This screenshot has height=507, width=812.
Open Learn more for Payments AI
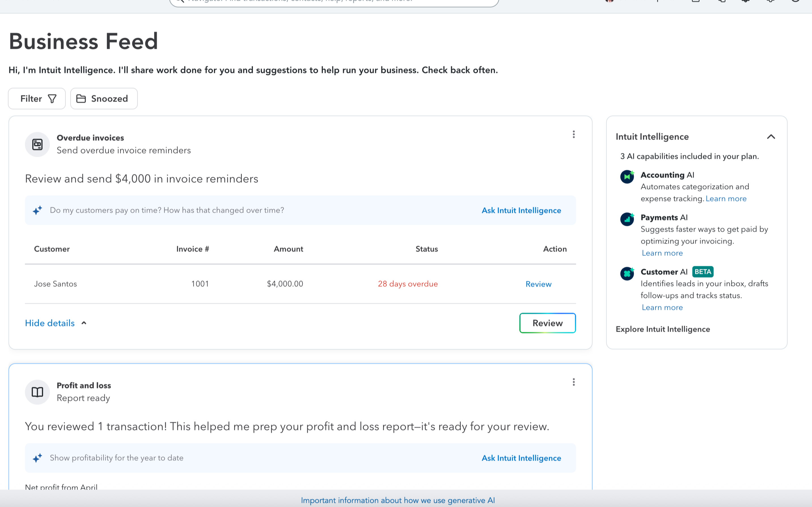coord(662,253)
